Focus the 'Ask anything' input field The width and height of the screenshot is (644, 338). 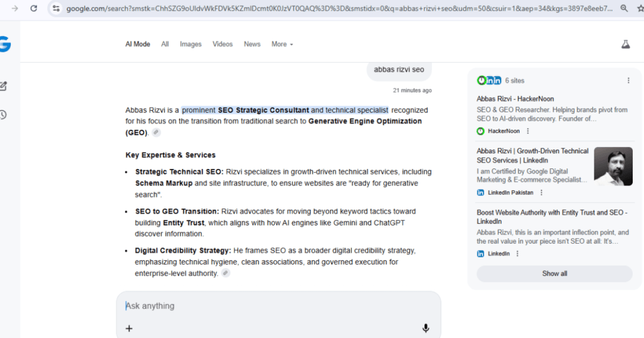[279, 306]
